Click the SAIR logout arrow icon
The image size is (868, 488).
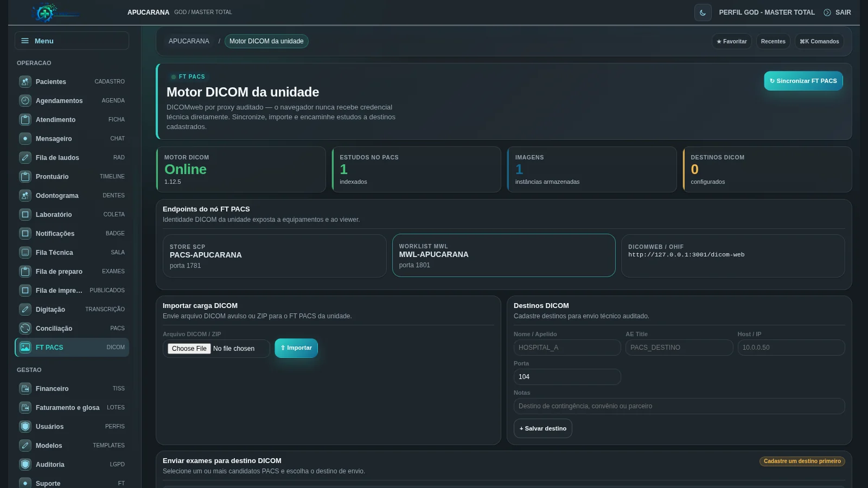point(827,12)
